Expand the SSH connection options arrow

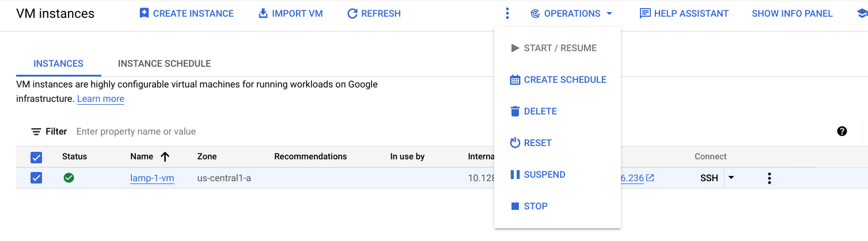point(731,178)
